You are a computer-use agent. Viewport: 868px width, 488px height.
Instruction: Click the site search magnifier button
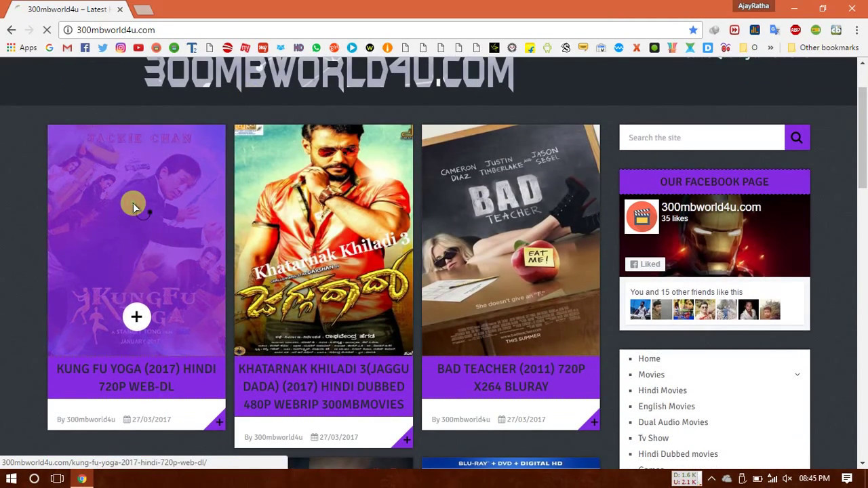[797, 138]
